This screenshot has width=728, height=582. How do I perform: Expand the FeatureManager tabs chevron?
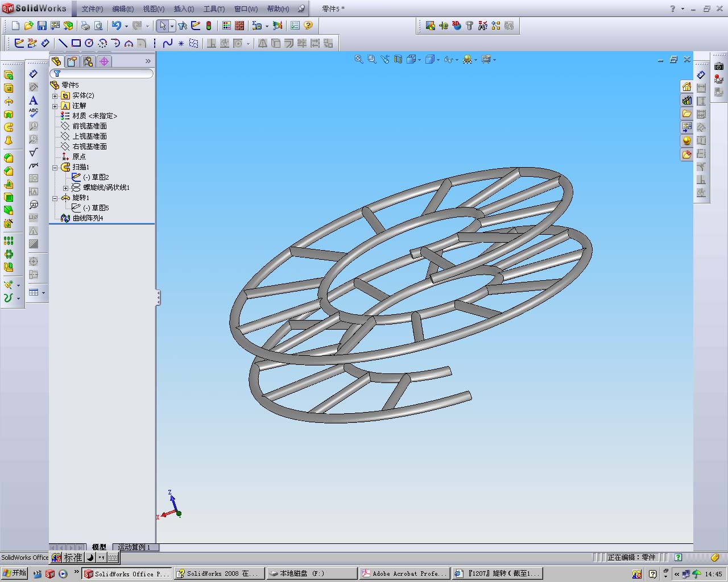point(148,61)
